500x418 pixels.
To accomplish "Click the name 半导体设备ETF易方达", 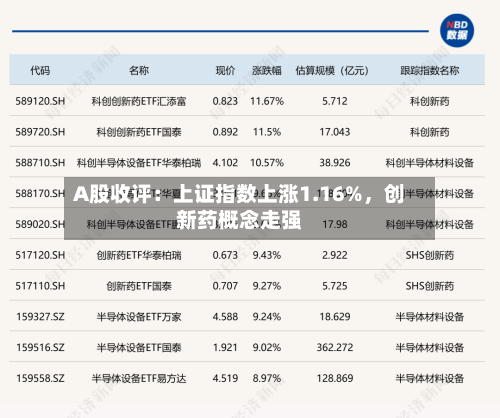I will 139,378.
